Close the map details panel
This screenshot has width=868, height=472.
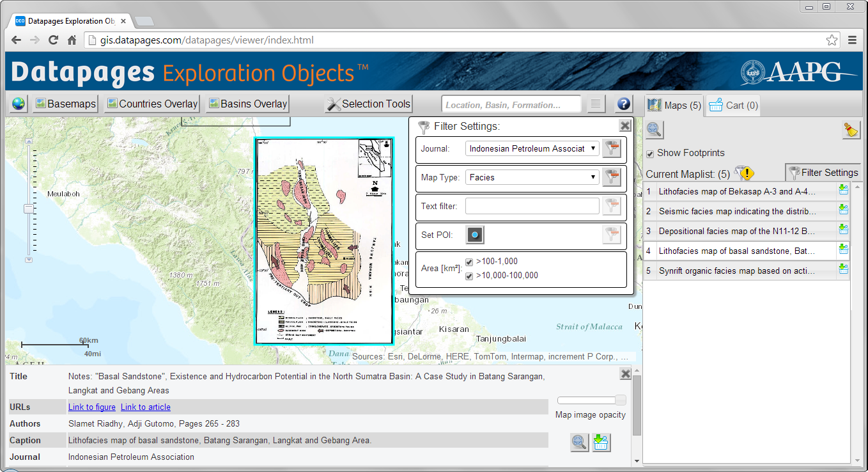626,374
